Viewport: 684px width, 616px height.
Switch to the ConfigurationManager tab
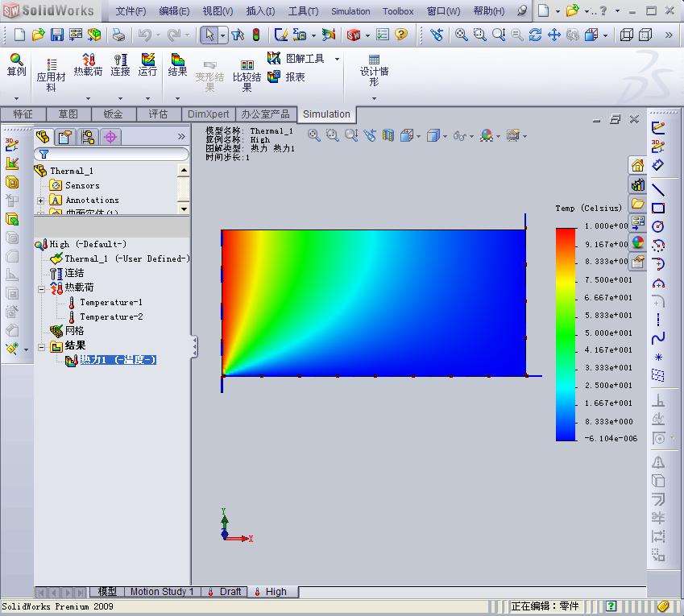tap(88, 137)
